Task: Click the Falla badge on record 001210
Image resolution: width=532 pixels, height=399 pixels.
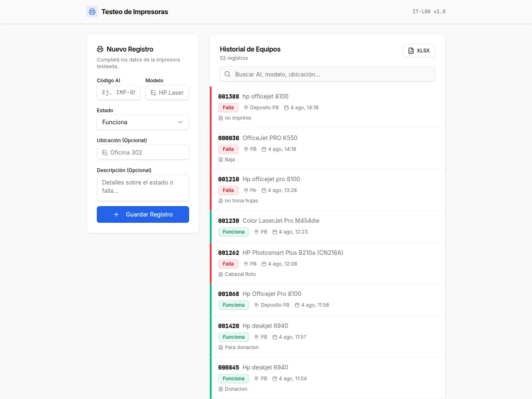Action: click(228, 190)
